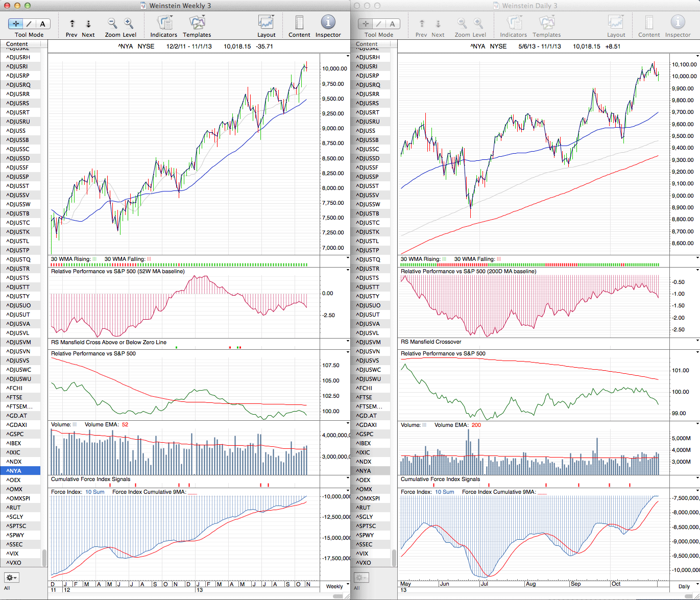Toggle Content sidebar in Weinstein Weekly window
Screen dimensions: 700x600
(299, 23)
